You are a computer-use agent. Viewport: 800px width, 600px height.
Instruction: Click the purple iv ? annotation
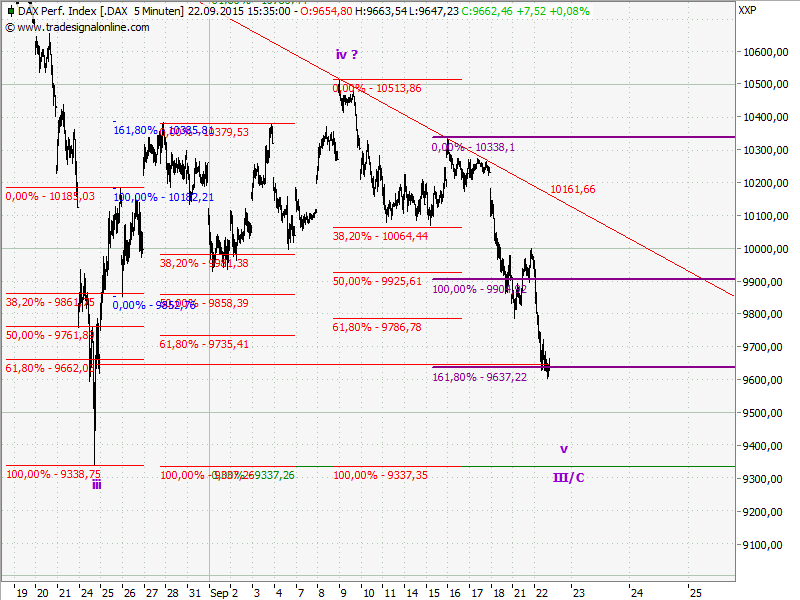[x=345, y=55]
